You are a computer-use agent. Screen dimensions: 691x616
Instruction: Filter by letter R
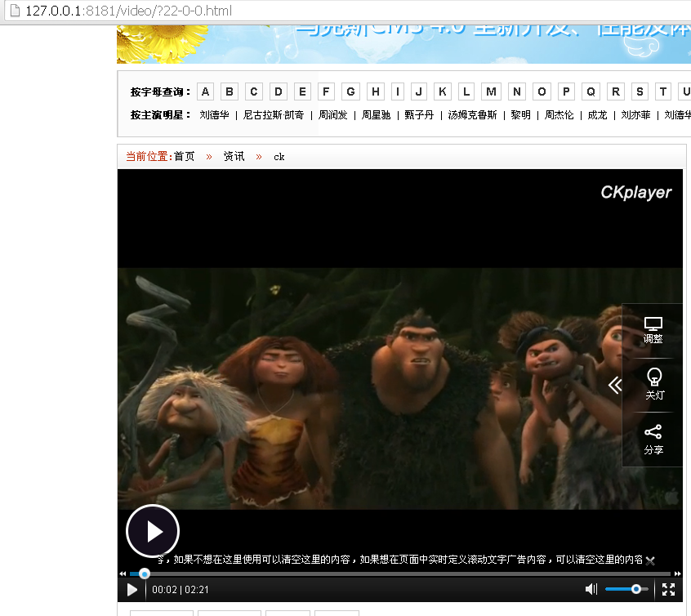click(616, 92)
